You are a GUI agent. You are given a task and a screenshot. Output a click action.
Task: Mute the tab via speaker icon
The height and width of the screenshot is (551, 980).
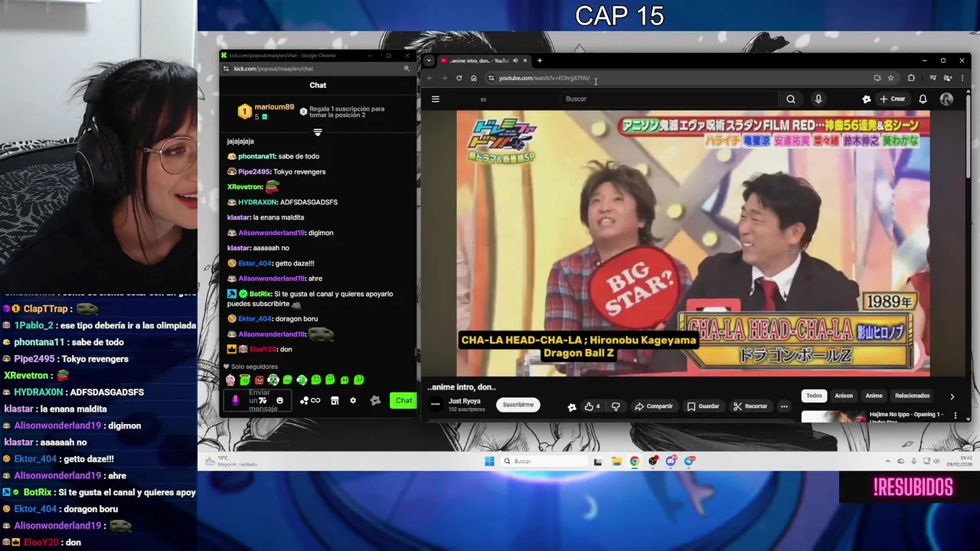point(514,60)
